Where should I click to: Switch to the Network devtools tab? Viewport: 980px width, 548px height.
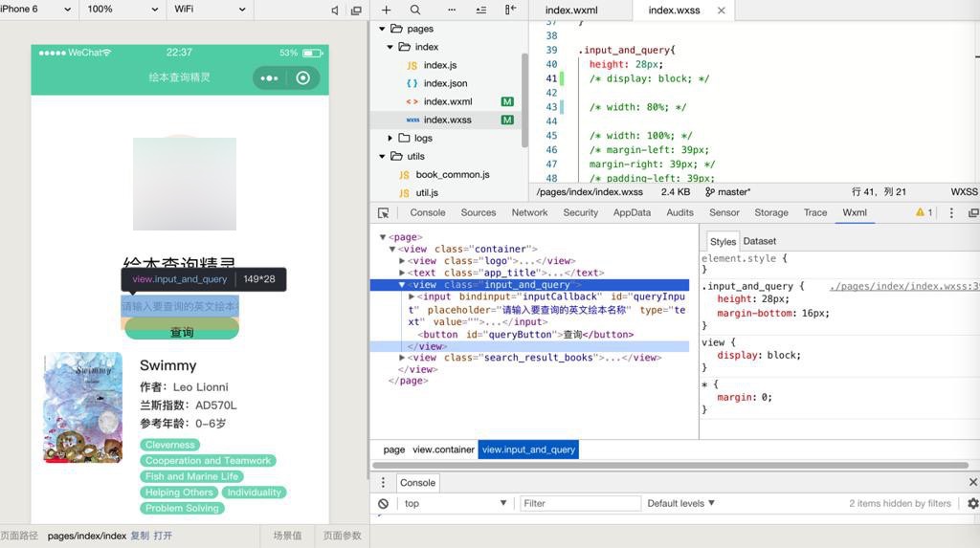[x=529, y=213]
